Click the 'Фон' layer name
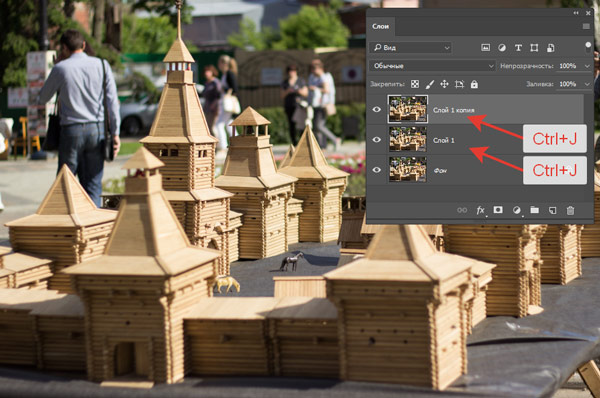600x398 pixels. pyautogui.click(x=440, y=171)
